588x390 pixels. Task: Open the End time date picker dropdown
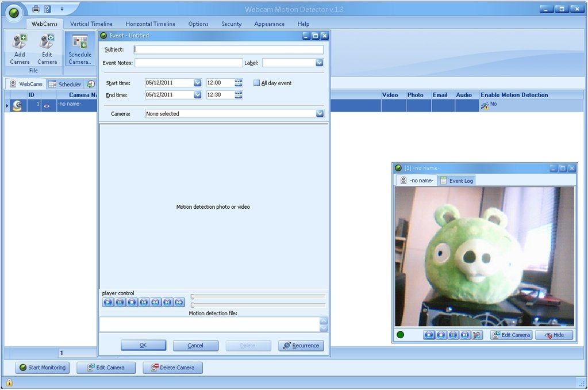[198, 95]
